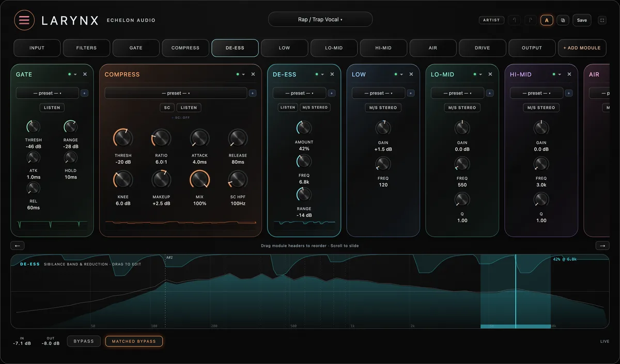Image resolution: width=620 pixels, height=364 pixels.
Task: Click the copy A to B icon
Action: pos(563,20)
